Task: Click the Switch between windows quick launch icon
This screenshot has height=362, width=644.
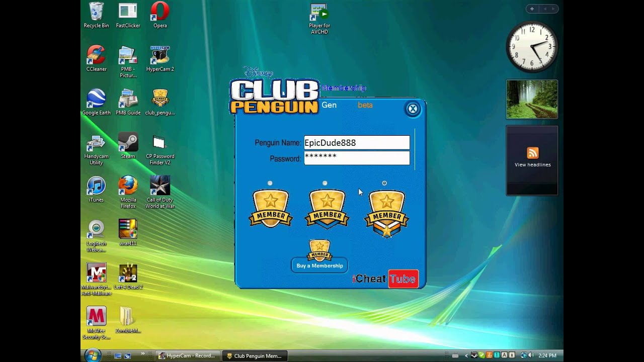Action: click(x=128, y=355)
